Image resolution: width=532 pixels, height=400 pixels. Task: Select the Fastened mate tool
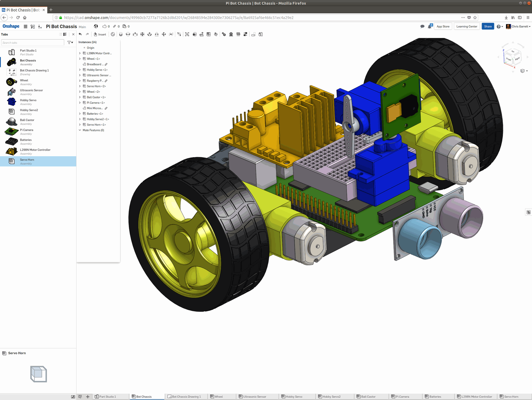click(x=121, y=34)
